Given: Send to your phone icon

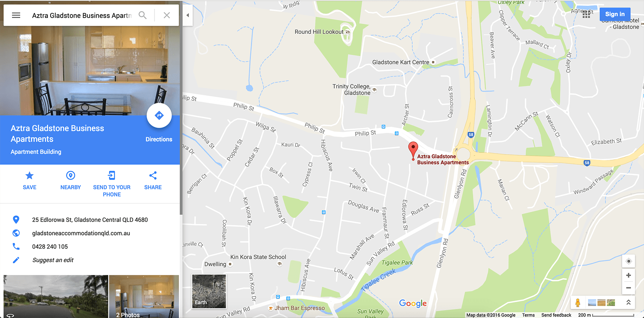Looking at the screenshot, I should click(x=112, y=175).
